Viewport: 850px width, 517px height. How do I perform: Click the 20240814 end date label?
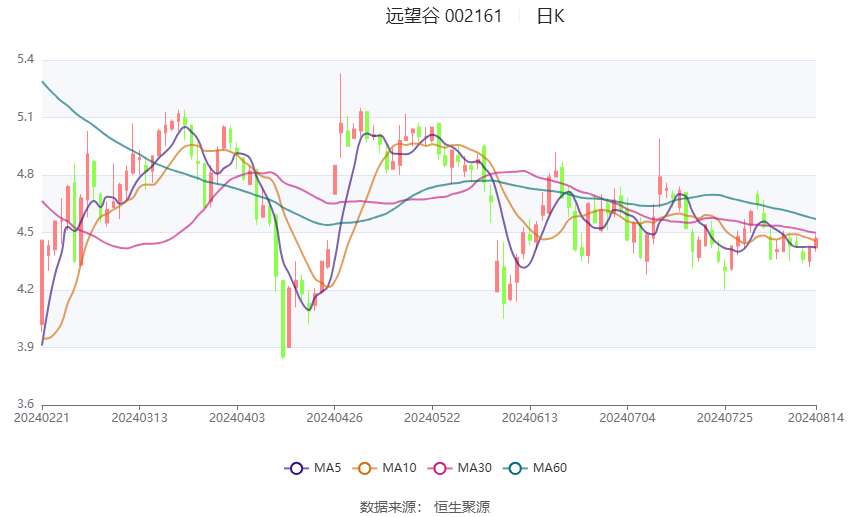tap(816, 416)
